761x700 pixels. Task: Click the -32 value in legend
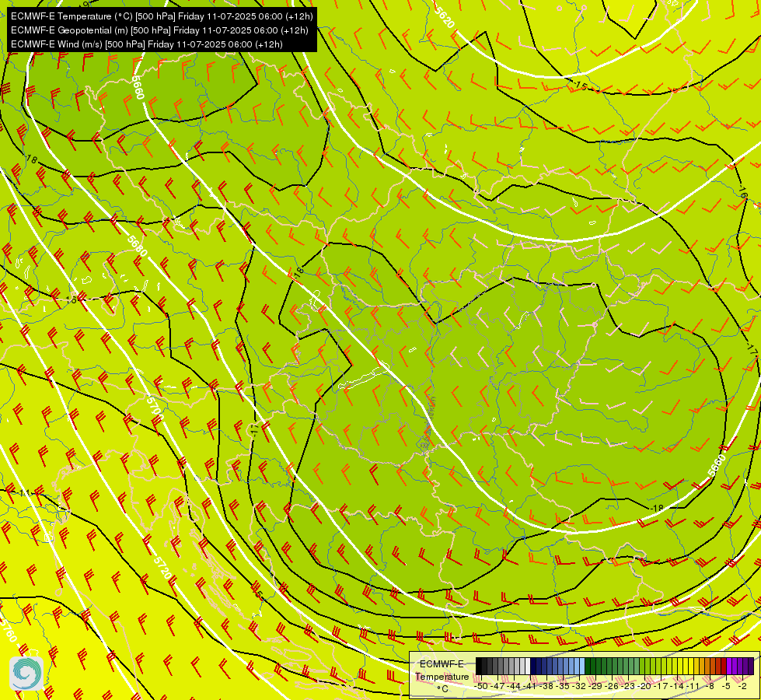click(579, 686)
